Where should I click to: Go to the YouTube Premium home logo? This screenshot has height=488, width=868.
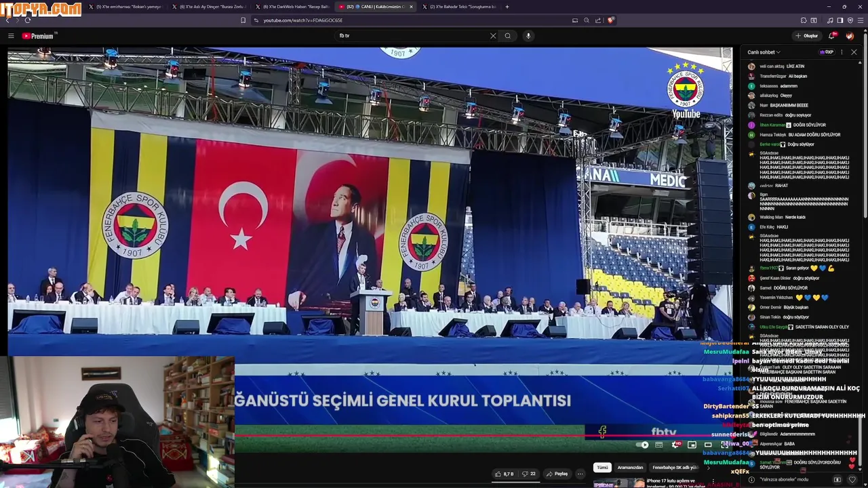click(37, 36)
